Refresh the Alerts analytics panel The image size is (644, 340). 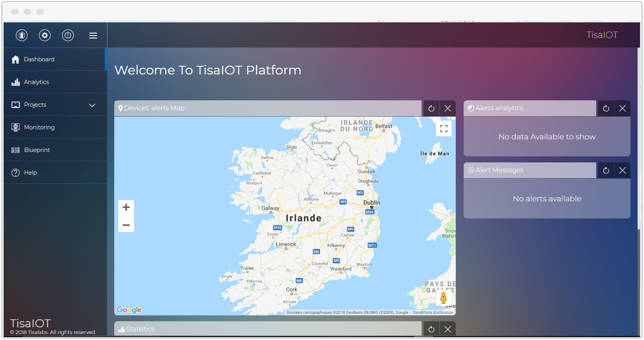606,108
